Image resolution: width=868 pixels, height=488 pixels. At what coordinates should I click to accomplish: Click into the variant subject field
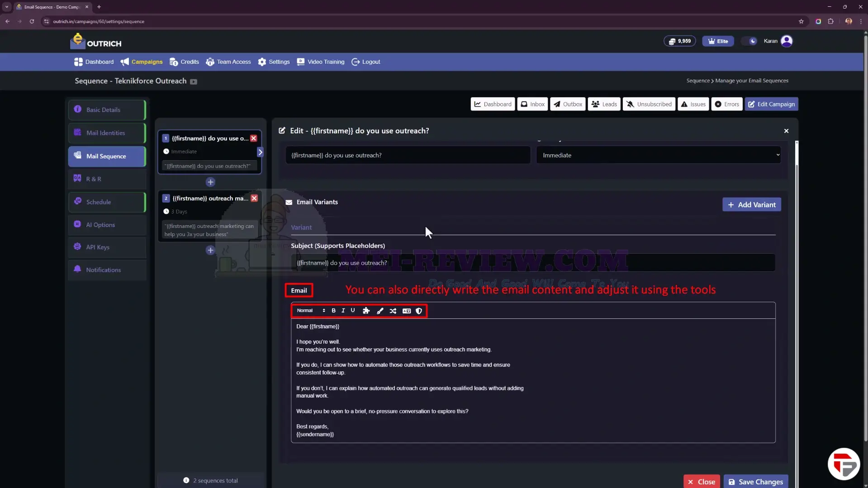(x=533, y=263)
